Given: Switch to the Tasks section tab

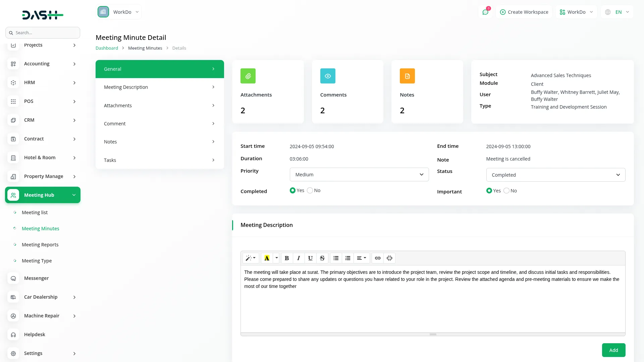Looking at the screenshot, I should 160,160.
